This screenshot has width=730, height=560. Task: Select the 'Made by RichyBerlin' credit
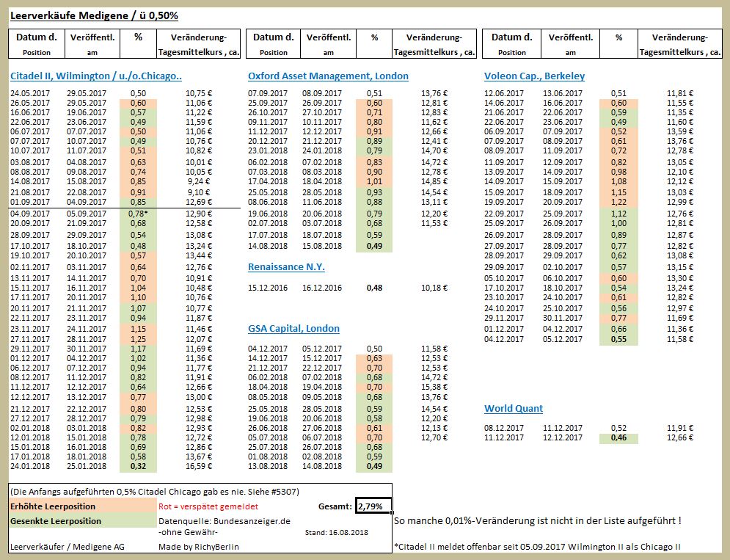pos(199,547)
